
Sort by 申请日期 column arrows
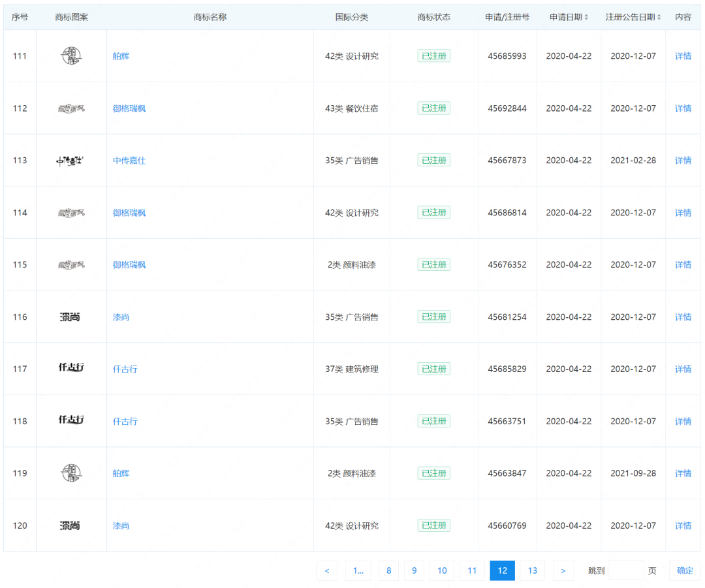[x=586, y=18]
